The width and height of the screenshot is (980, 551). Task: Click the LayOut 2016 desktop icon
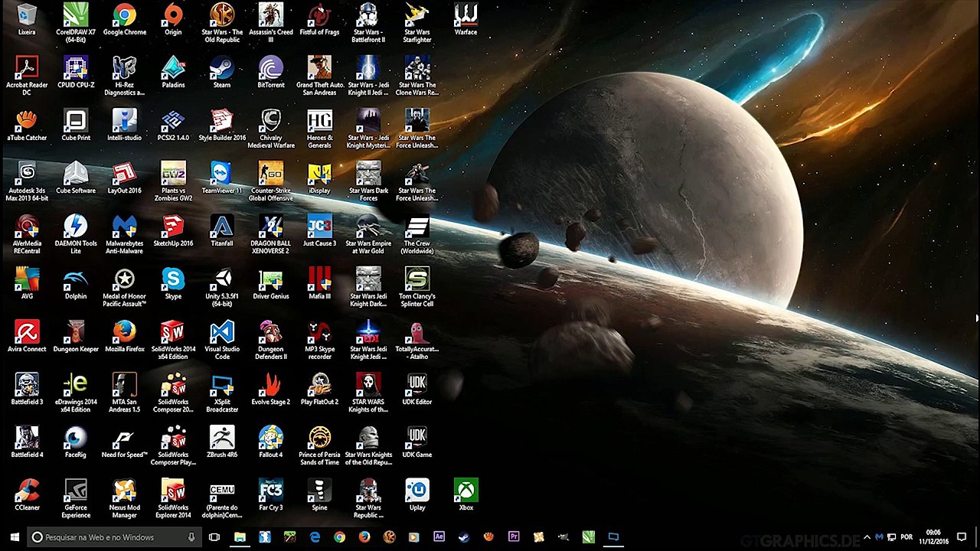point(124,178)
